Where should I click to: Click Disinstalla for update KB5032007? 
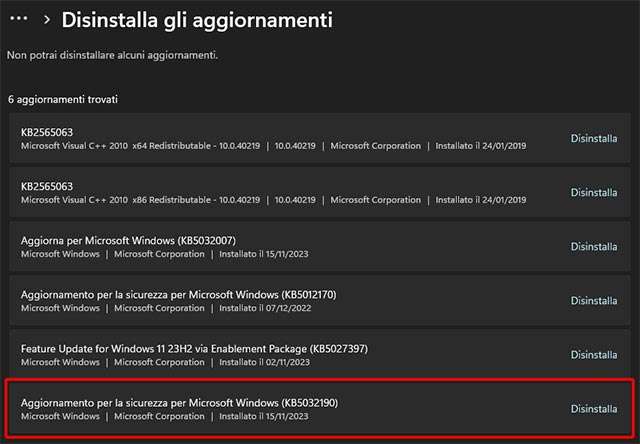coord(593,246)
